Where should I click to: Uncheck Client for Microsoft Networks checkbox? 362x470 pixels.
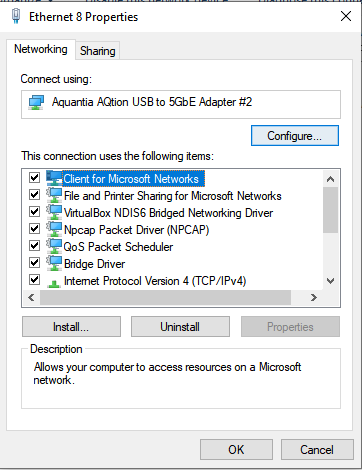[x=34, y=178]
